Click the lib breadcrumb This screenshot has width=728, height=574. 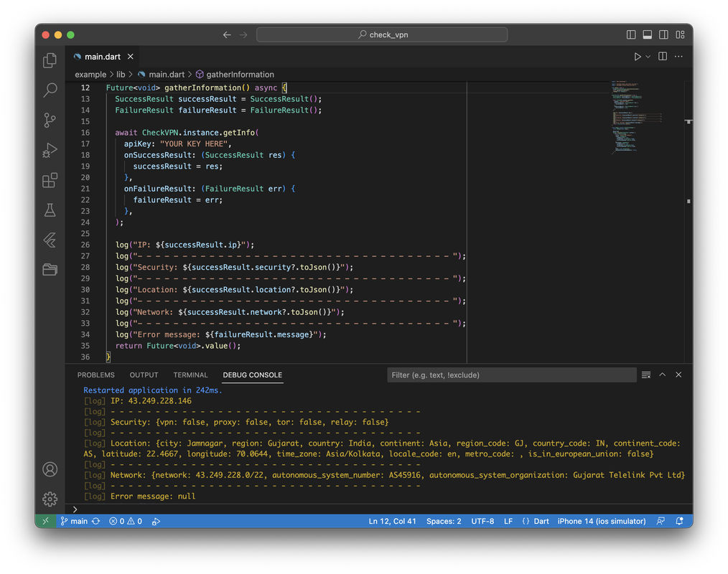point(121,75)
